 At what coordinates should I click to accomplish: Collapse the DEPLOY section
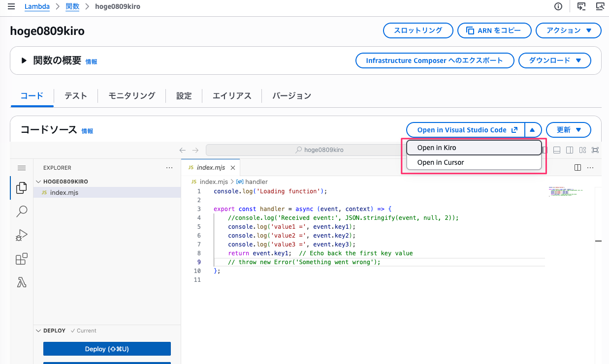(x=39, y=331)
